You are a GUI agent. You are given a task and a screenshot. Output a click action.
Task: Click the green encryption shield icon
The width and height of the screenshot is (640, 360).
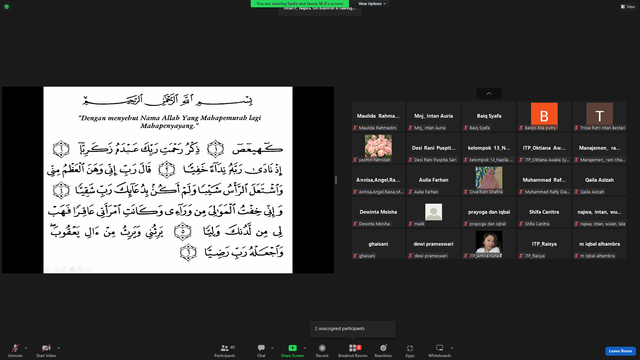click(x=7, y=7)
